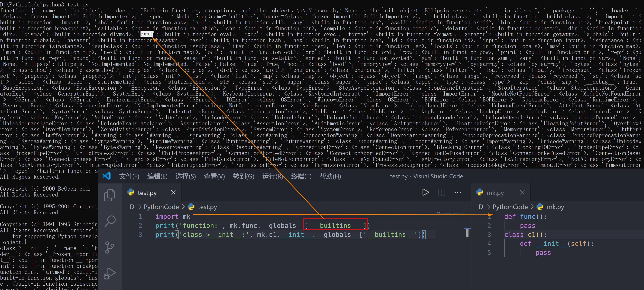644x290 pixels.
Task: Open the 终端(T) menu
Action: click(x=301, y=176)
